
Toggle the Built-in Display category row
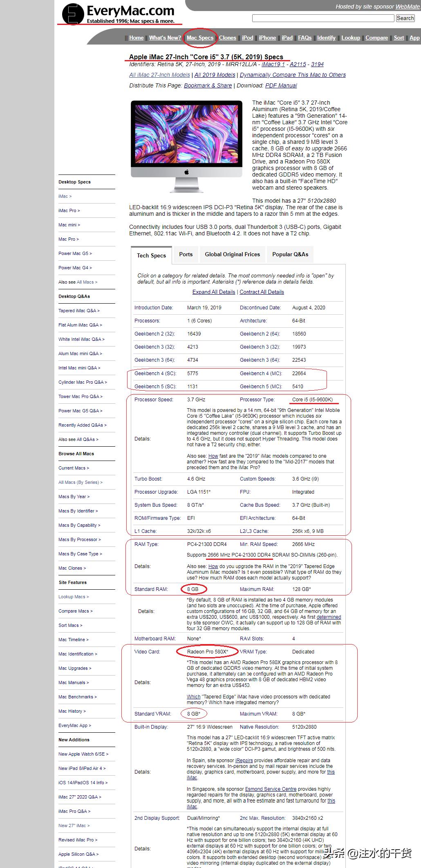238,727
